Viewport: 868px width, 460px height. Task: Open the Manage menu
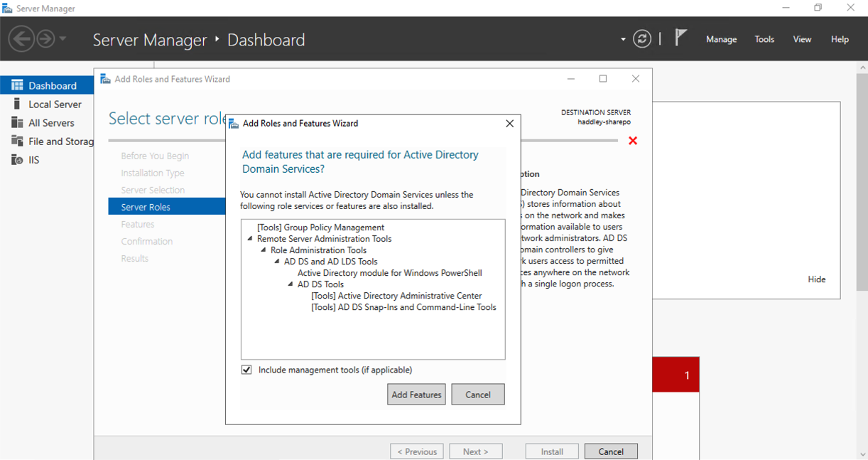tap(721, 39)
